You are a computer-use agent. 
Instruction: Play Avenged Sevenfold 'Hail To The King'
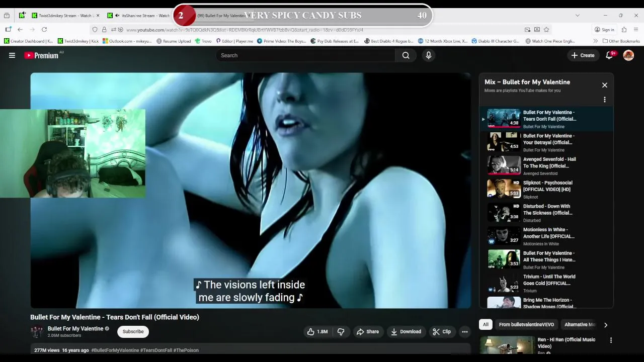point(546,166)
